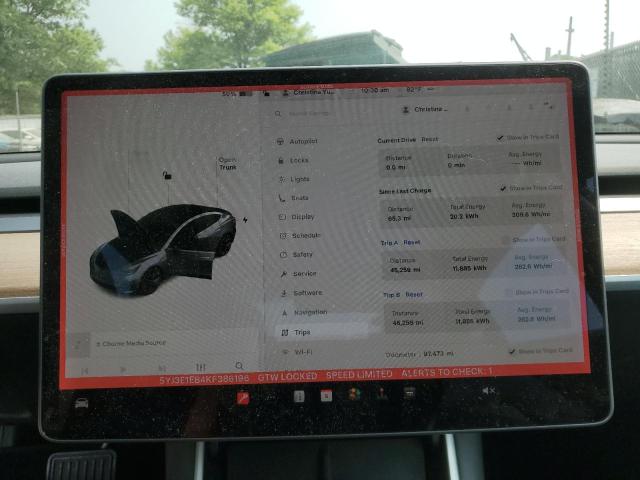640x480 pixels.
Task: Open the Schedule settings entry
Action: [300, 236]
